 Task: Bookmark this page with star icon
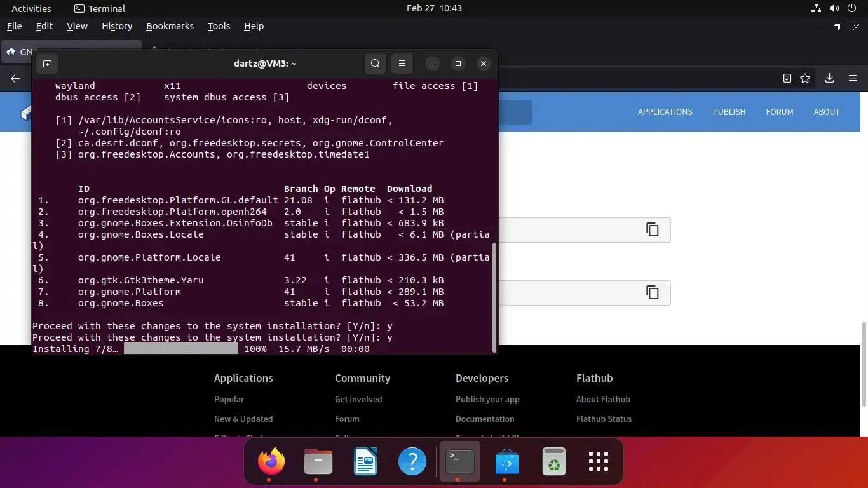[x=805, y=78]
